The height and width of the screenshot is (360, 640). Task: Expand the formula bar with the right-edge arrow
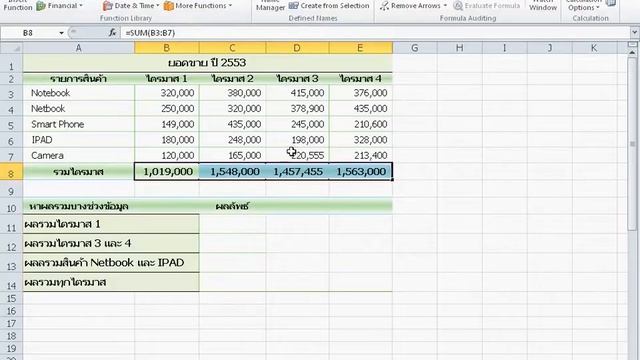[634, 32]
